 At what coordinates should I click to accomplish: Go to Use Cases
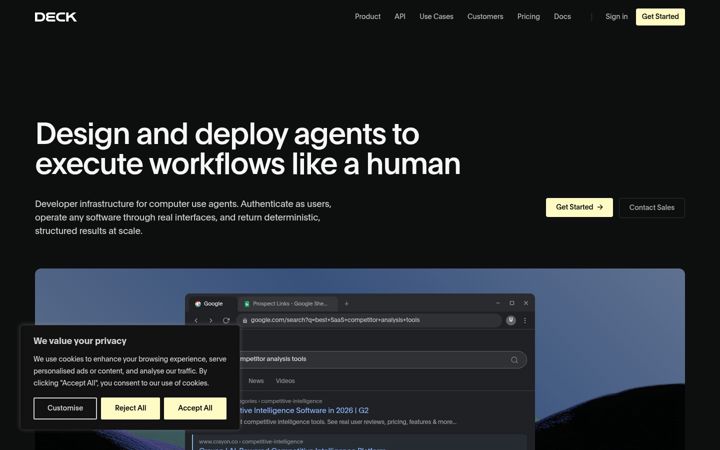pos(436,17)
